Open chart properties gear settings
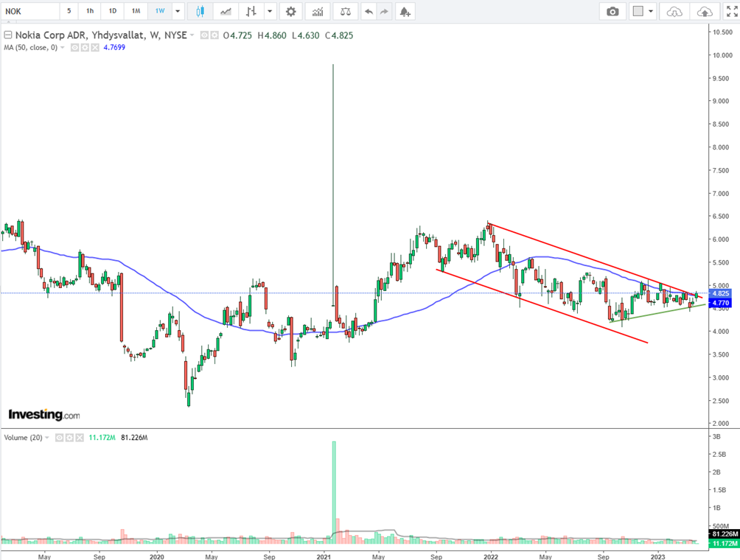 pos(291,11)
